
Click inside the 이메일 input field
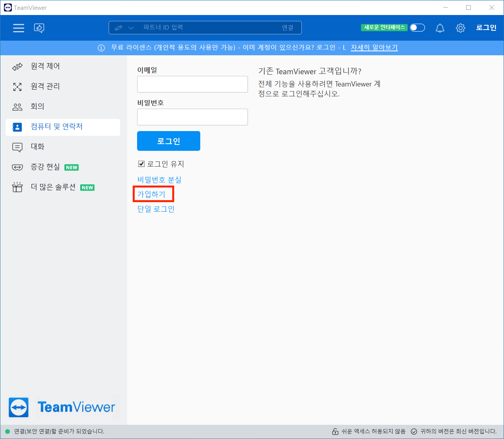click(192, 84)
